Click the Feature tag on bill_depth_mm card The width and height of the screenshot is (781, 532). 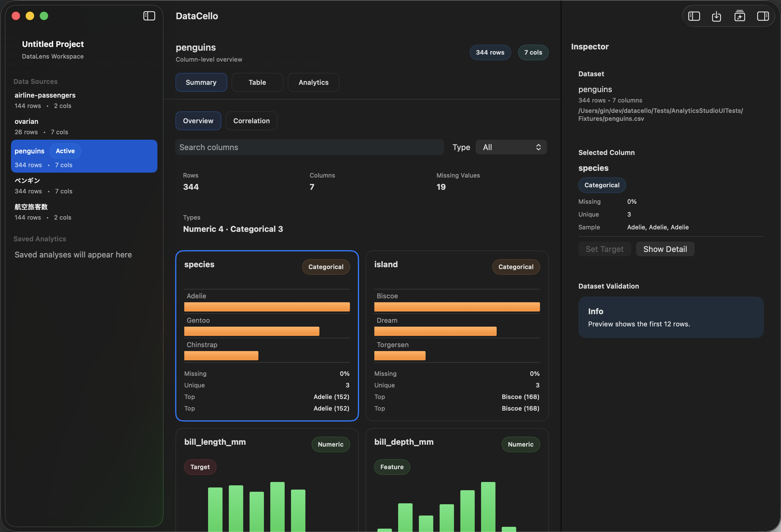(x=392, y=467)
